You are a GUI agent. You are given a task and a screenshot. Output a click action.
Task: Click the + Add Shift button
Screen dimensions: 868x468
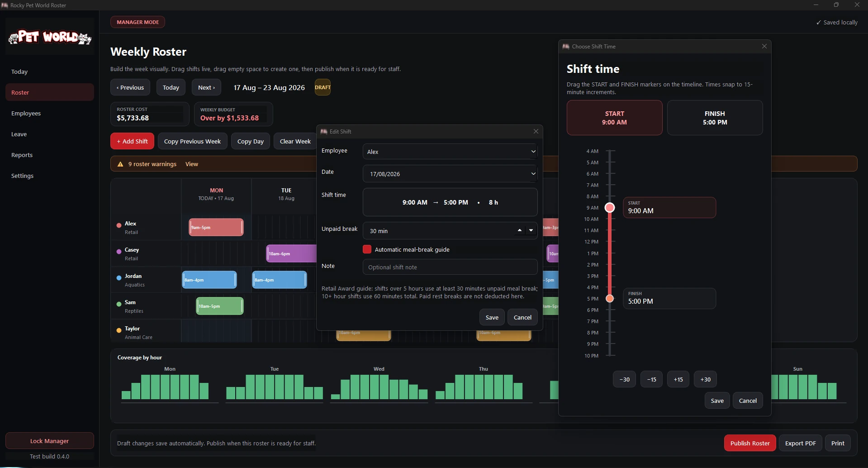point(132,141)
